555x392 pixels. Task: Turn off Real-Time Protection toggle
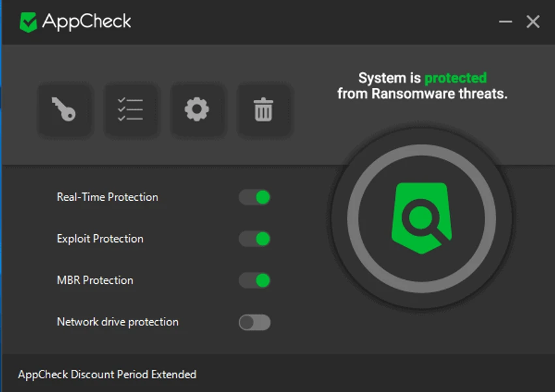[x=255, y=197]
